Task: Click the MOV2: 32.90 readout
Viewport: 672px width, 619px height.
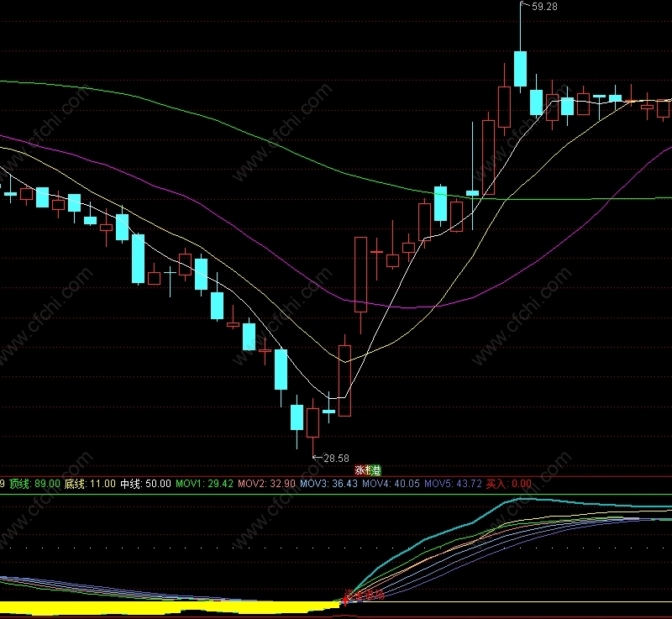Action: coord(266,484)
